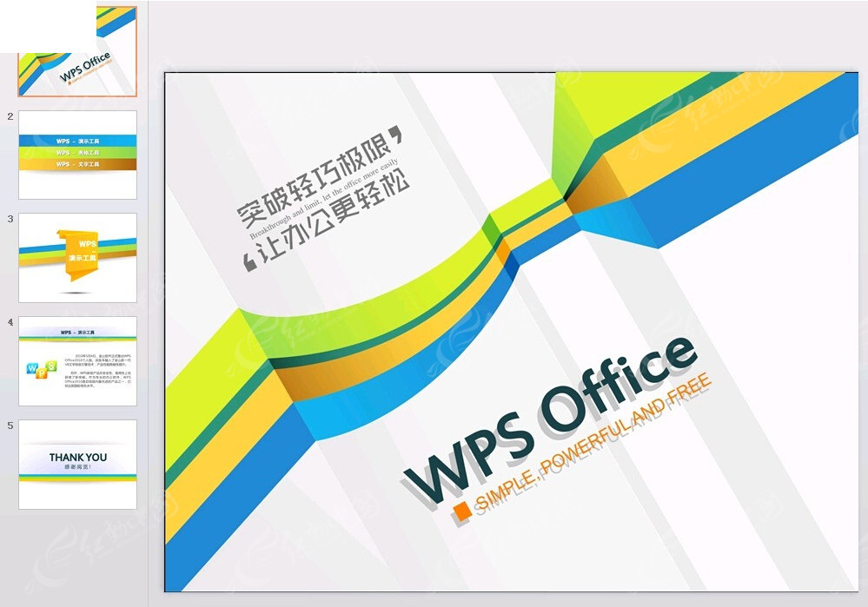Viewport: 868px width, 607px height.
Task: Click the '让办公更轻松' text line
Action: (x=332, y=217)
